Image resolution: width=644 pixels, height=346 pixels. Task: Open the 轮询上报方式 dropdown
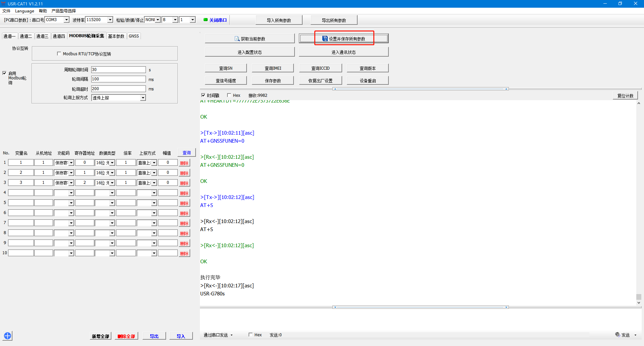tap(143, 98)
